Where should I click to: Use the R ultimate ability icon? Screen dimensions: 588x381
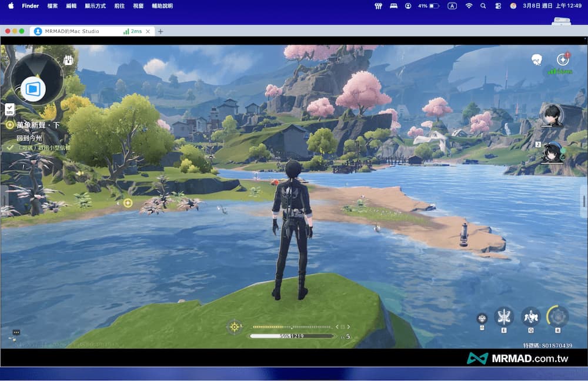(x=557, y=316)
